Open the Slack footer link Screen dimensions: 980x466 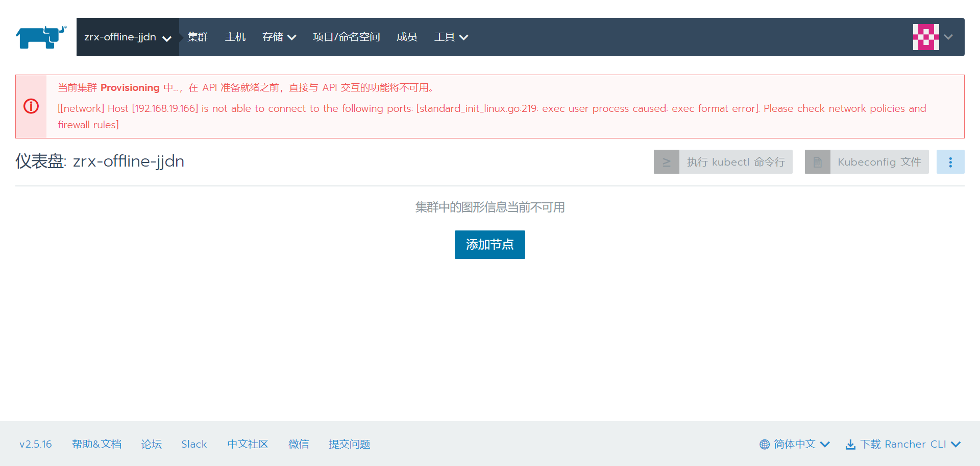click(194, 445)
